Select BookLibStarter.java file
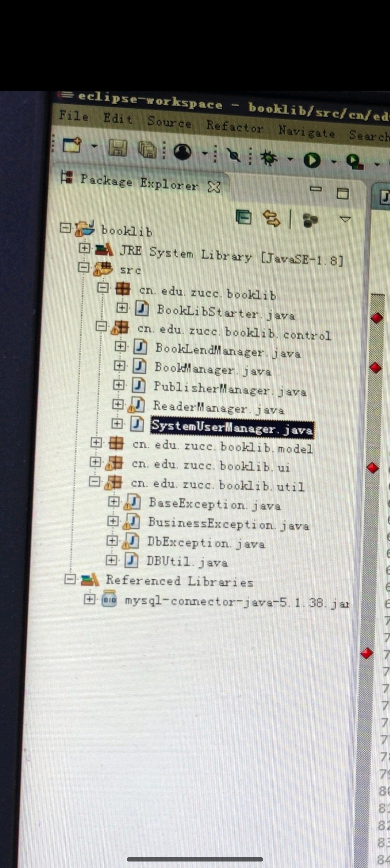Image resolution: width=390 pixels, height=868 pixels. [226, 312]
